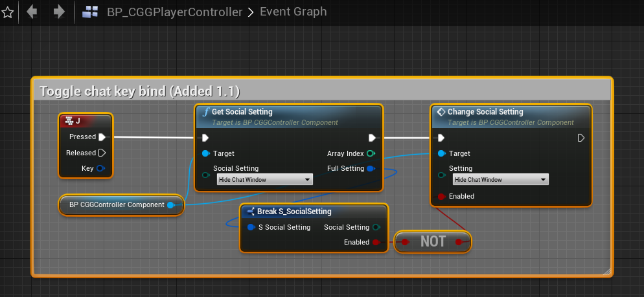
Task: Select the BP CGGController Component variable node
Action: pos(117,205)
